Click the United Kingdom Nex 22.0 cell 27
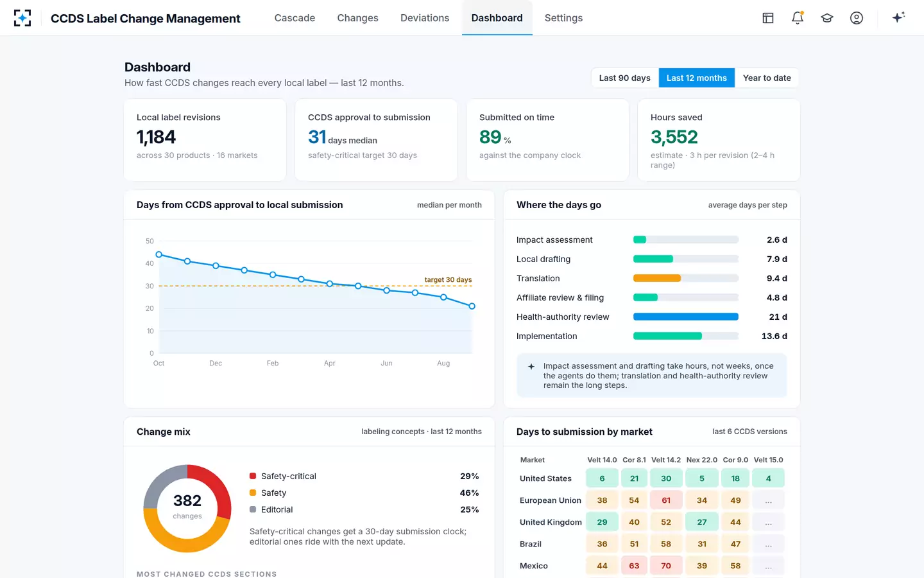924x578 pixels. 702,522
